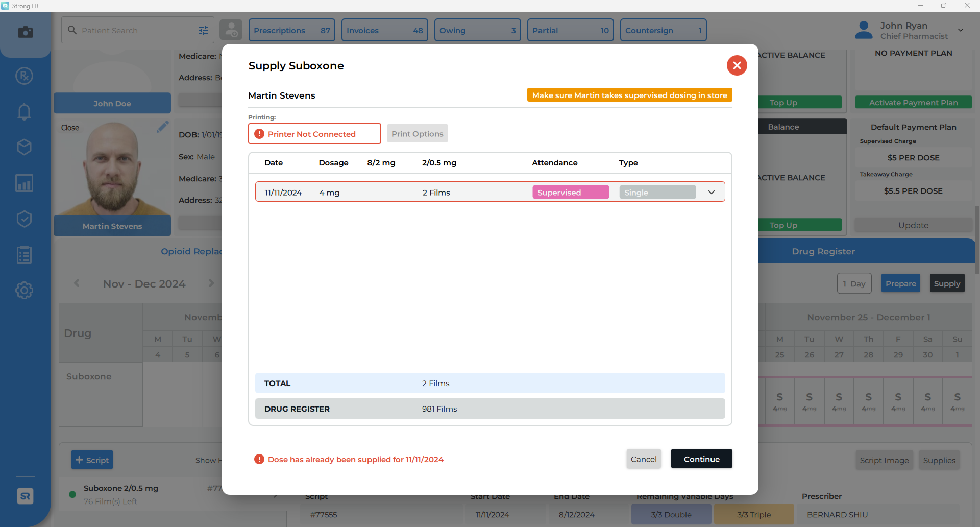Click the add patient icon

point(231,30)
